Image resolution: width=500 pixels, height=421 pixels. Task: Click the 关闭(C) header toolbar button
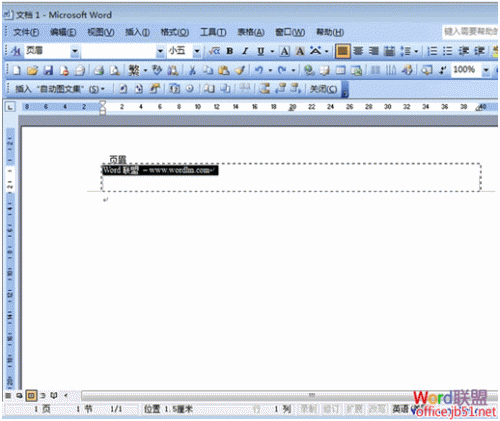click(323, 89)
